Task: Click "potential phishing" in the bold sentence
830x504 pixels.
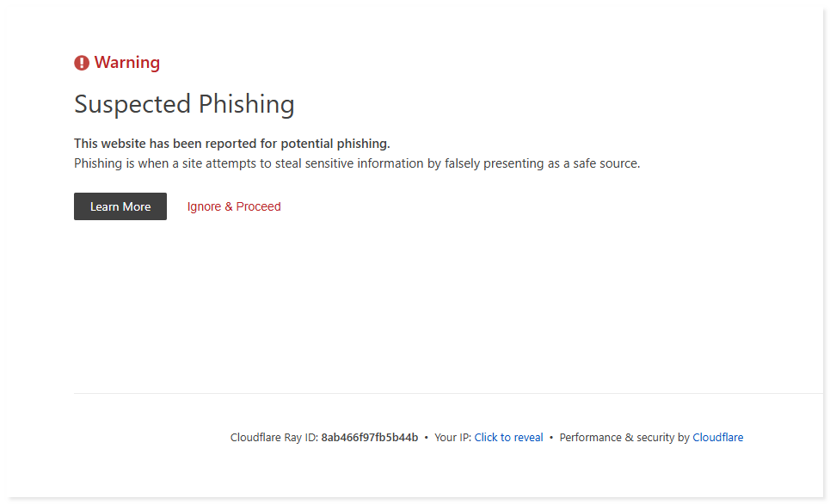Action: pyautogui.click(x=335, y=144)
